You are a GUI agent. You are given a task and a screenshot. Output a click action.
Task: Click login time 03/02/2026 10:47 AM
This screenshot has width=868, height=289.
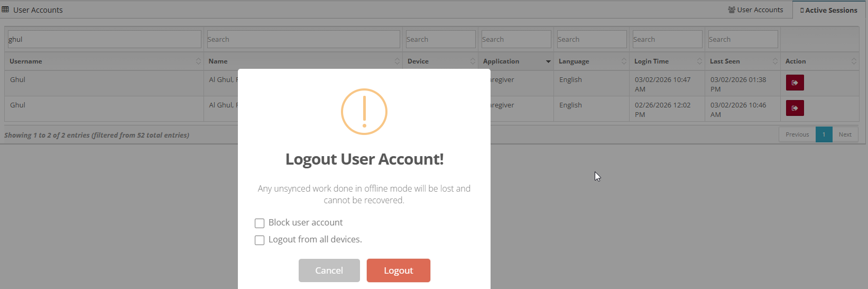pos(662,84)
